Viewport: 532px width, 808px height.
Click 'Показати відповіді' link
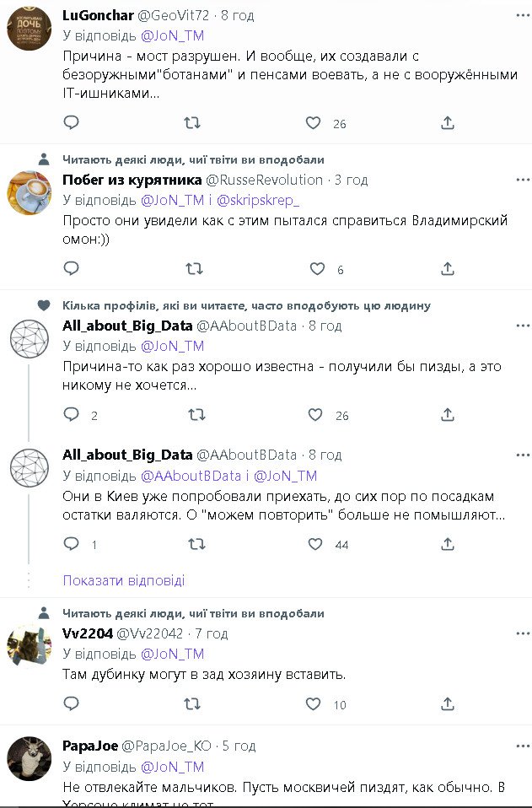(x=123, y=580)
